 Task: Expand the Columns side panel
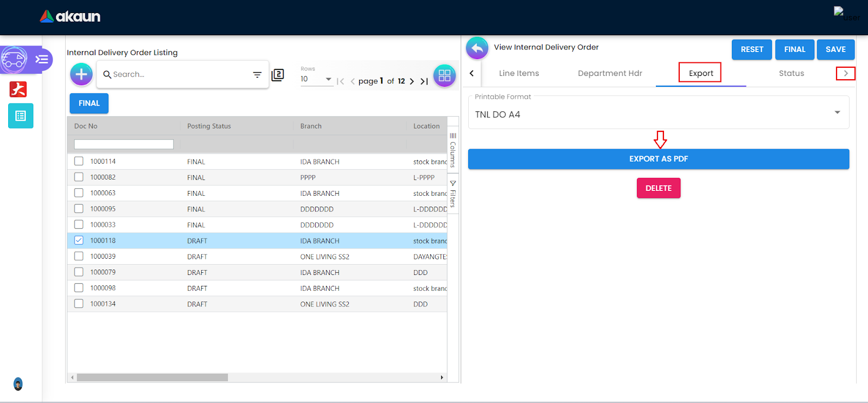tap(453, 150)
